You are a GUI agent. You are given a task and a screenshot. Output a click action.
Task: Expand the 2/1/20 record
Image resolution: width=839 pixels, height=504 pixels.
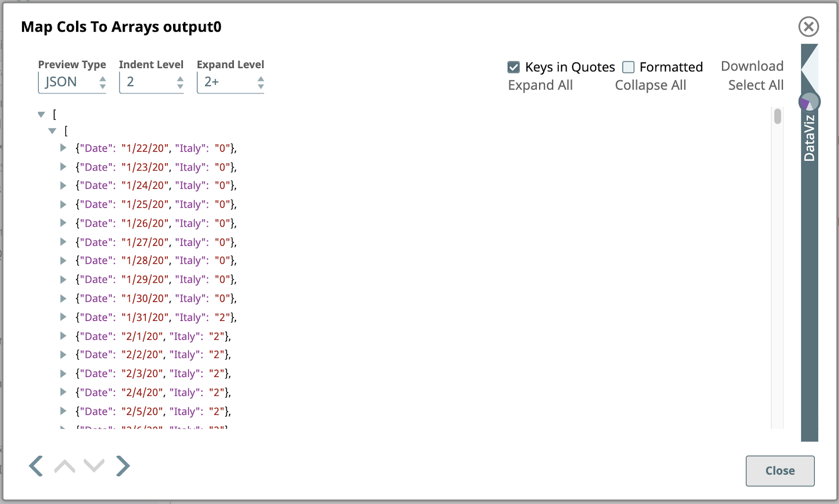tap(63, 336)
